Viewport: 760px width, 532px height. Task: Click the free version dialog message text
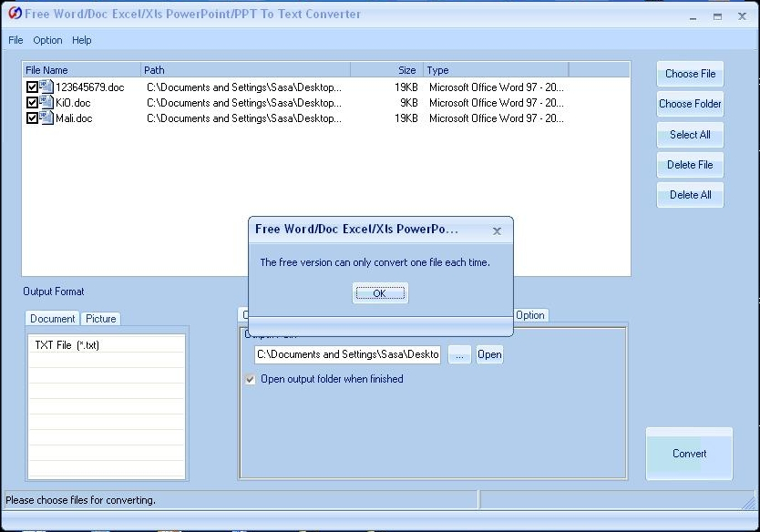(375, 262)
